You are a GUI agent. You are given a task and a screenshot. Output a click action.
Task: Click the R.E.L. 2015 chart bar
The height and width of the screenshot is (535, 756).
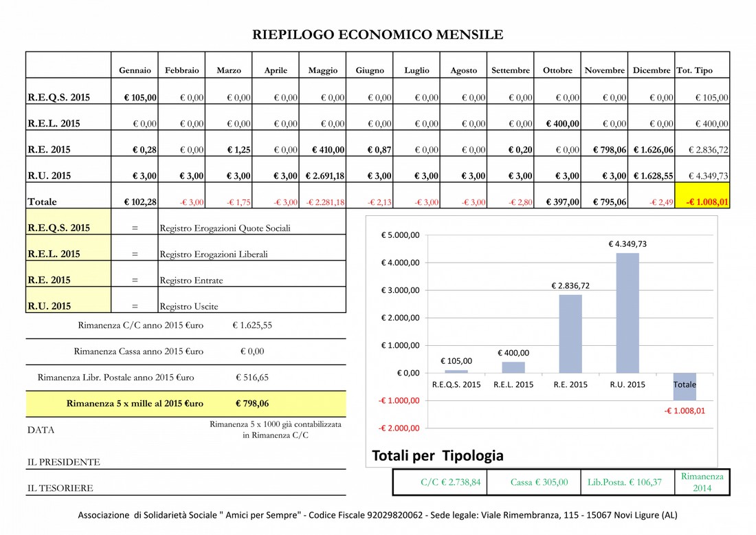click(x=513, y=367)
